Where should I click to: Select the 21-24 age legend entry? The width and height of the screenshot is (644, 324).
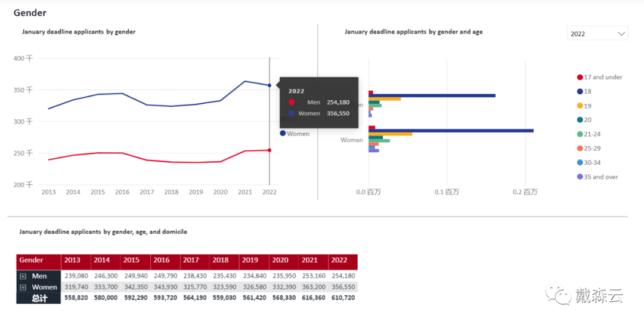click(x=589, y=134)
